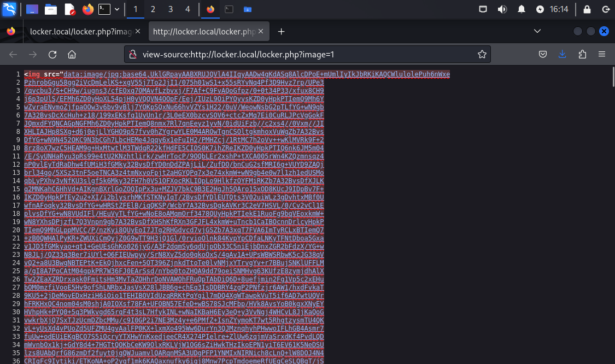The width and height of the screenshot is (615, 364).
Task: Launch the terminal emulator from the panel
Action: (x=103, y=9)
